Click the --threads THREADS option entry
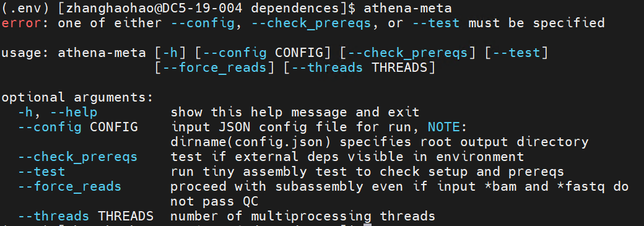The height and width of the screenshot is (226, 644). (86, 216)
